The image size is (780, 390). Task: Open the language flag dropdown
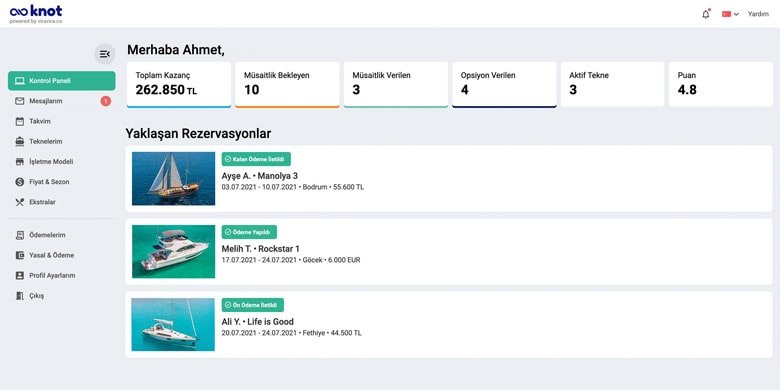[730, 14]
